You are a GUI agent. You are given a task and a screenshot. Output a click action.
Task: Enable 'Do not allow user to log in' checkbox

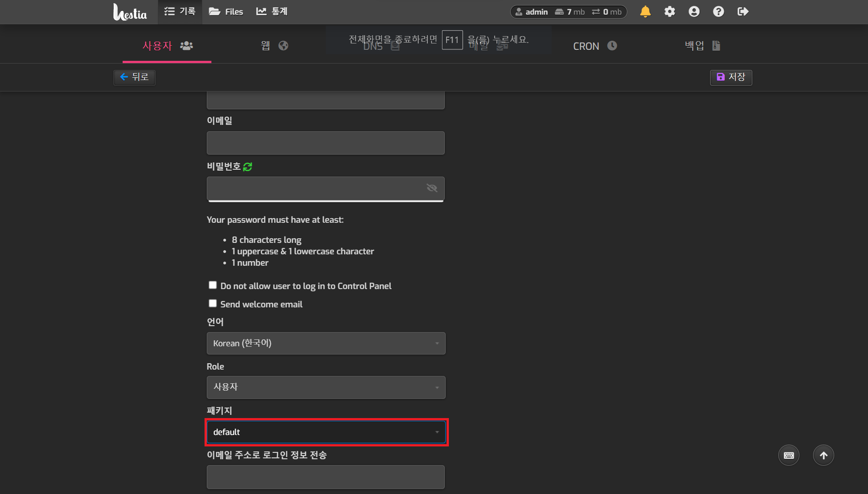(x=212, y=285)
